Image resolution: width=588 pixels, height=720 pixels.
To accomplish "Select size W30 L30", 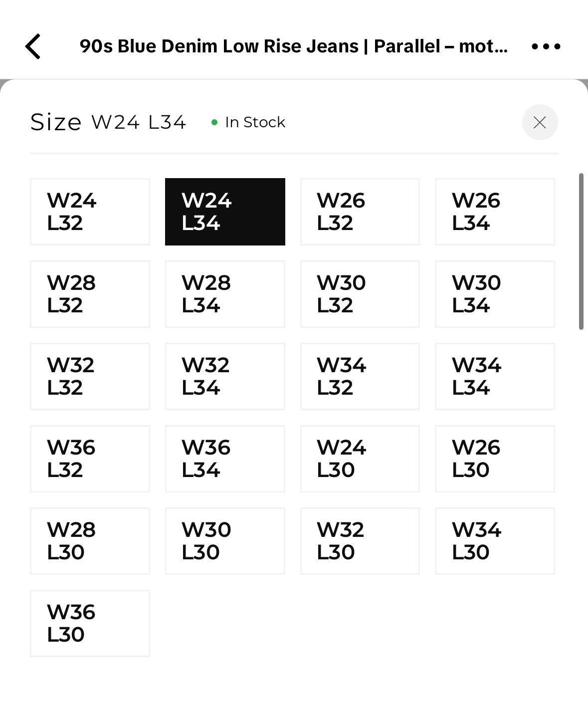I will pyautogui.click(x=225, y=541).
